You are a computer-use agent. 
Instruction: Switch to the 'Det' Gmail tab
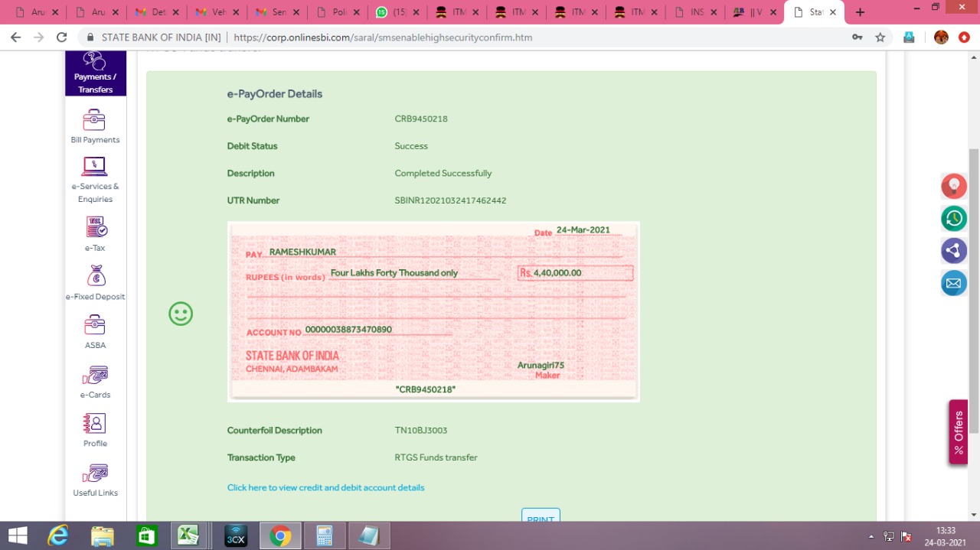158,12
